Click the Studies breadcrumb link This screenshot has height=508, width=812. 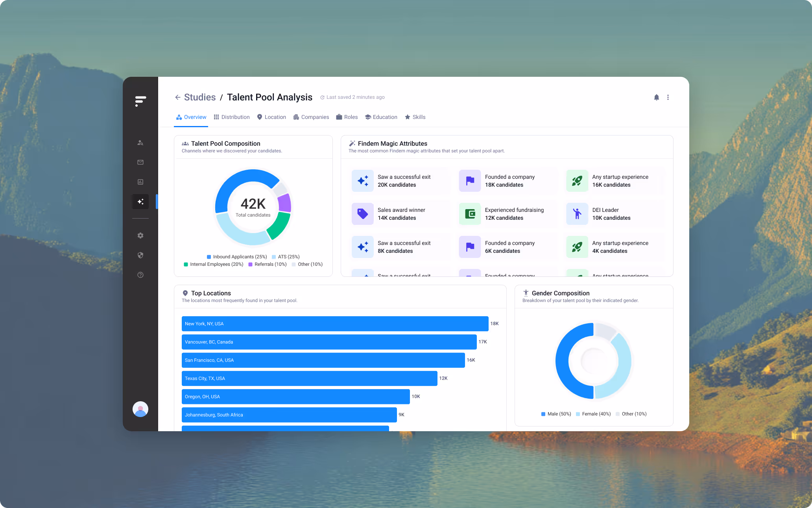point(200,97)
